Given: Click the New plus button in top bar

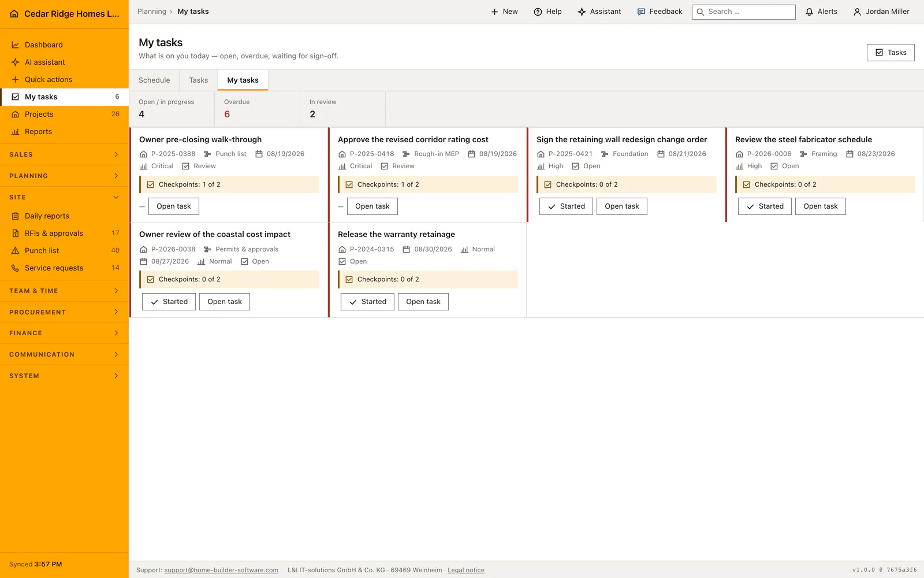Looking at the screenshot, I should (504, 12).
